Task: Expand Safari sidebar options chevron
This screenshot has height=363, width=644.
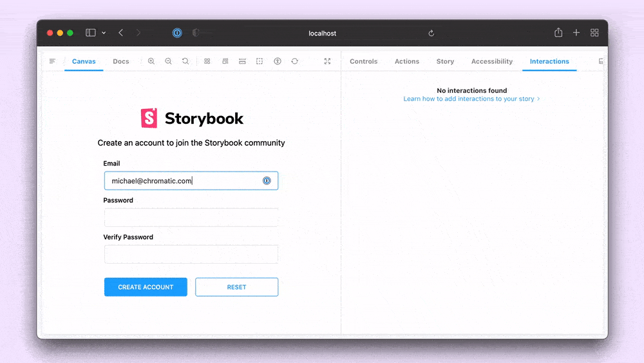Action: pyautogui.click(x=104, y=33)
